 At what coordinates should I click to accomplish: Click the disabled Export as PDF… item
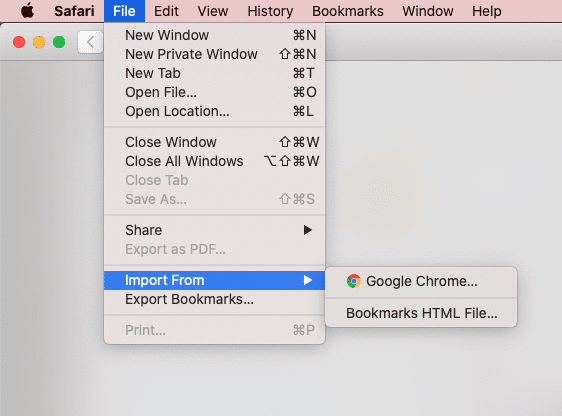coord(214,249)
